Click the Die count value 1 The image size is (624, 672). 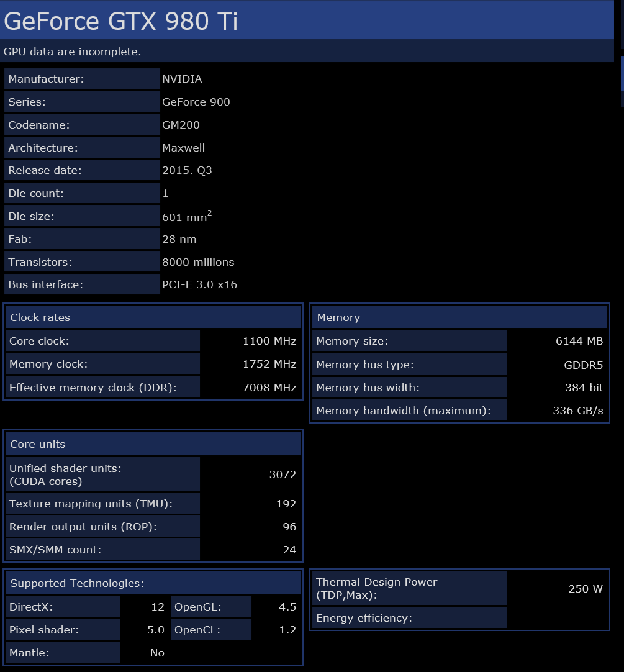tap(165, 193)
